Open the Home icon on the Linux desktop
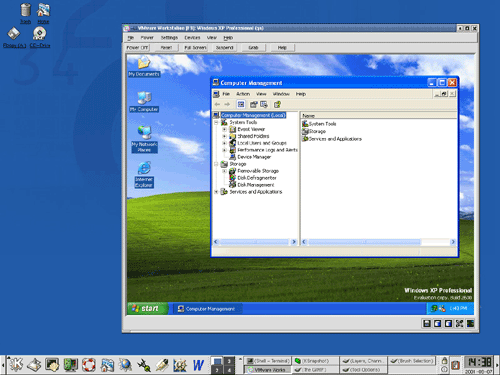The width and height of the screenshot is (500, 375). 43,13
